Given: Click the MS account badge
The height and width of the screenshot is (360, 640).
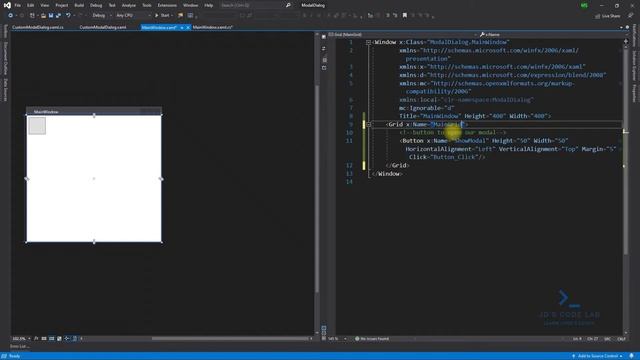Looking at the screenshot, I should [584, 5].
